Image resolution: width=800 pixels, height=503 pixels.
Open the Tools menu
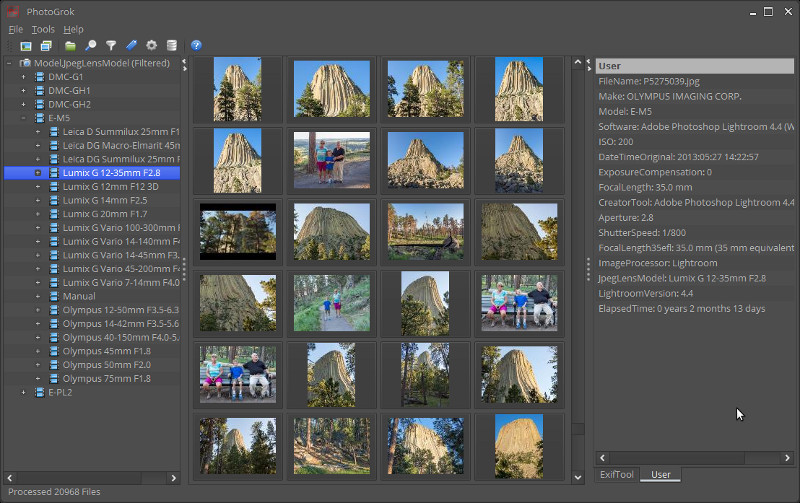pyautogui.click(x=43, y=30)
